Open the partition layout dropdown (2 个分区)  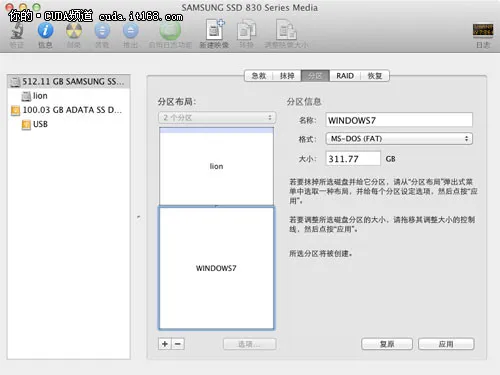coord(217,118)
